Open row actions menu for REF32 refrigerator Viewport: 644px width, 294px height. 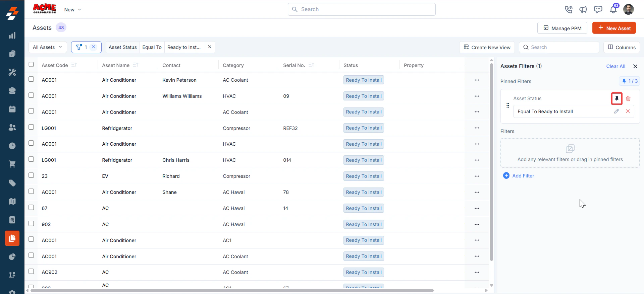point(477,128)
